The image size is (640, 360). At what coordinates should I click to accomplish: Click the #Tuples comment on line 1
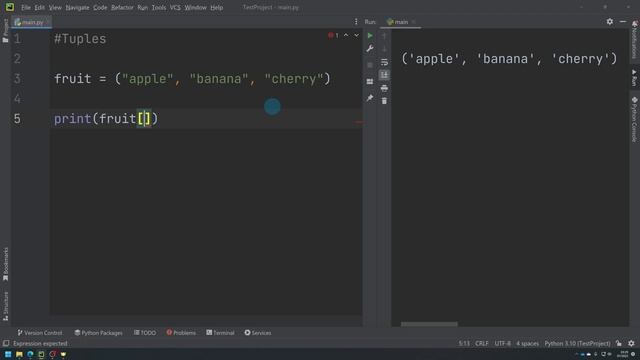[x=80, y=39]
